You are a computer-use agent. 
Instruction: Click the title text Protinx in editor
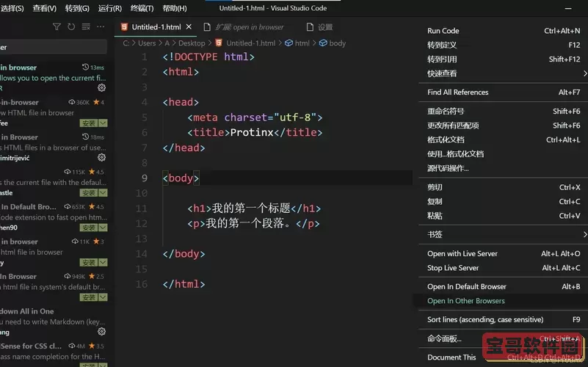tap(252, 132)
